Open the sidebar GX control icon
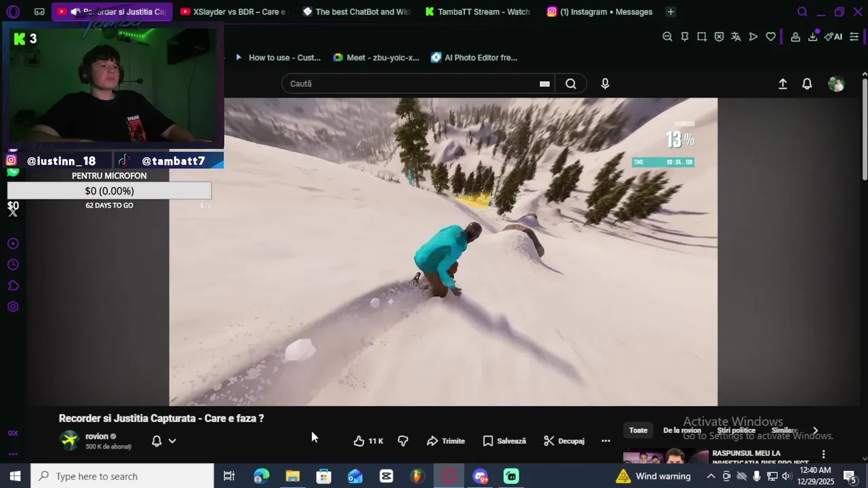Screen dimensions: 868x488 click(13, 433)
